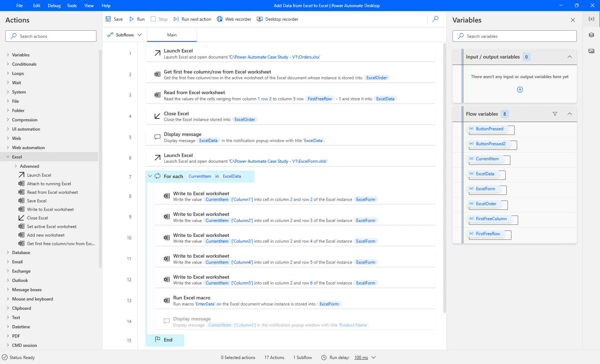Open the Subflows dropdown
600x364 pixels.
124,35
